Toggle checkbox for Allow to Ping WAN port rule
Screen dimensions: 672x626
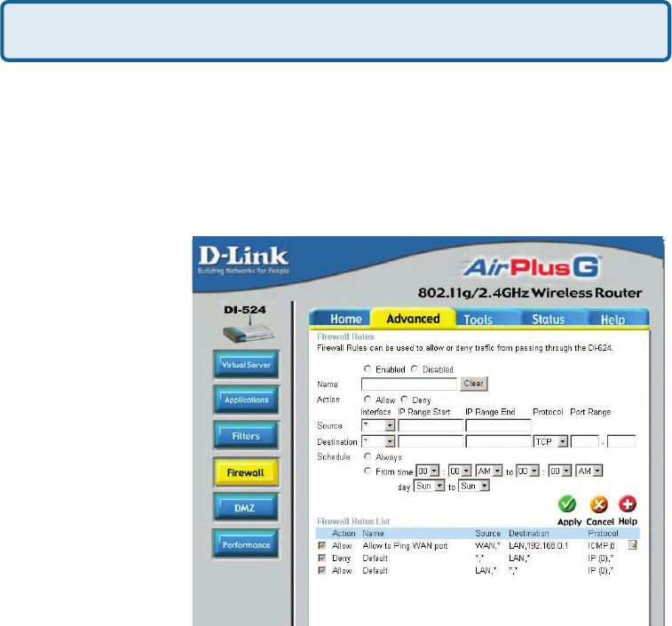(x=322, y=545)
